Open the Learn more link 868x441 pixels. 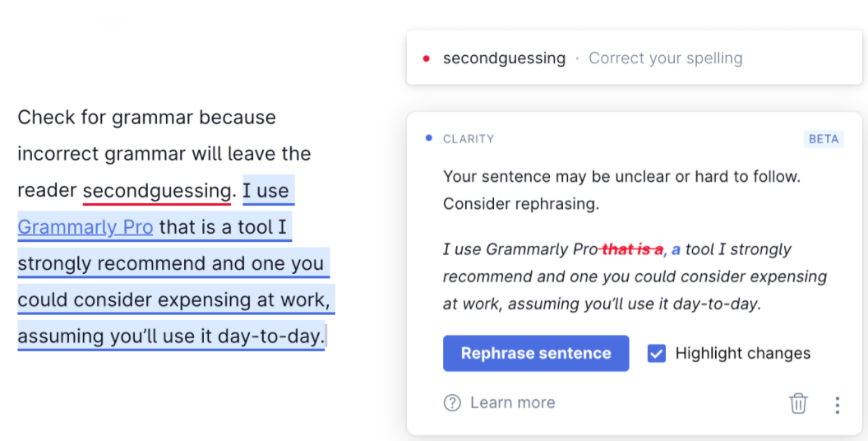[x=512, y=403]
